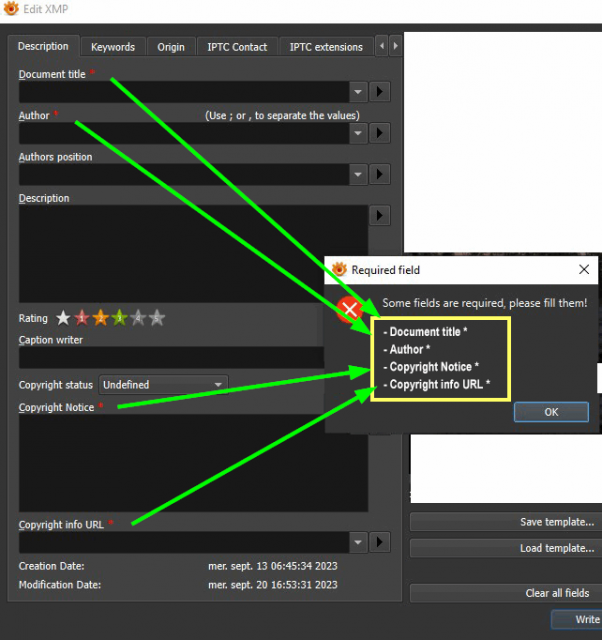This screenshot has width=602, height=640.
Task: Open the IPTC Contact tab
Action: click(x=237, y=47)
